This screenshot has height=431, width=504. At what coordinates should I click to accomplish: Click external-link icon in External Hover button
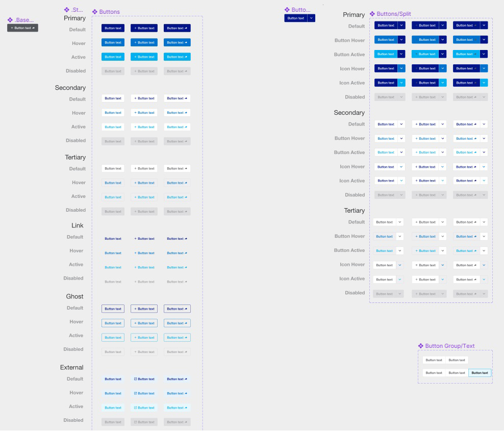(x=135, y=393)
